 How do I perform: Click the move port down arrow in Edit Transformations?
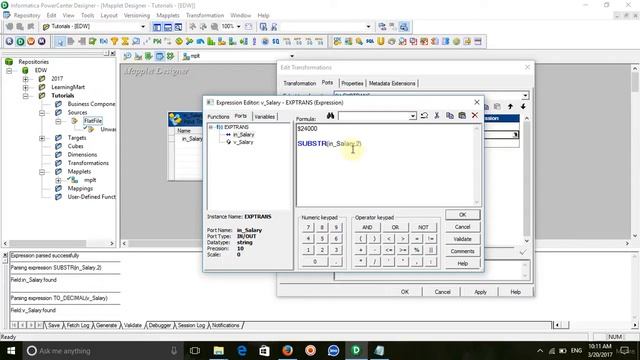[523, 107]
